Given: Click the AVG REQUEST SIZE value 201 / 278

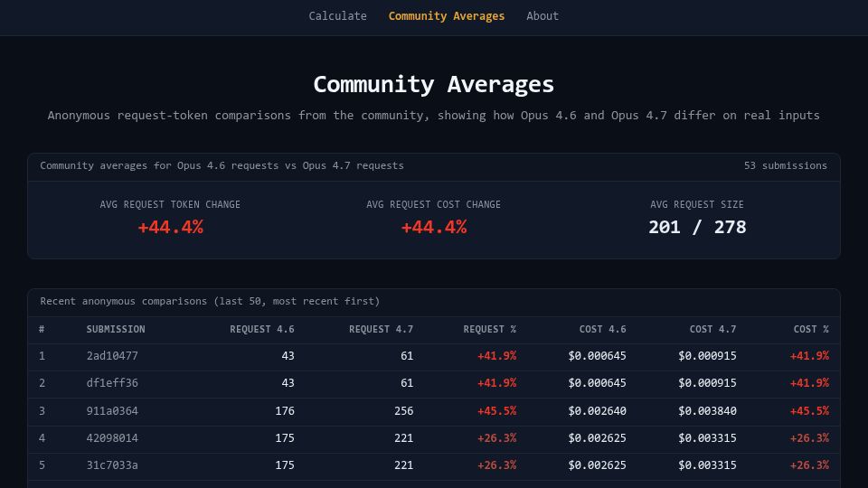Looking at the screenshot, I should pyautogui.click(x=697, y=227).
